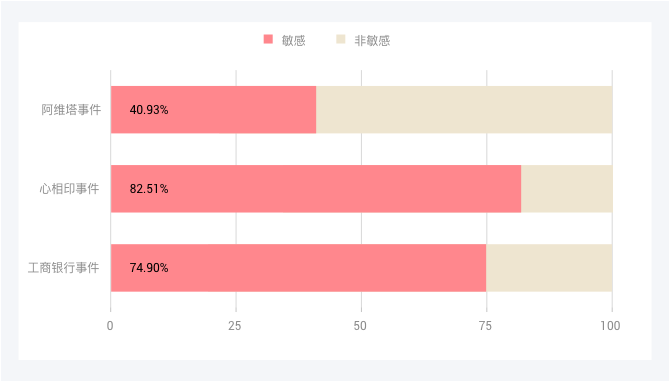Click the 100 axis tick label
This screenshot has height=382, width=670.
click(x=610, y=326)
